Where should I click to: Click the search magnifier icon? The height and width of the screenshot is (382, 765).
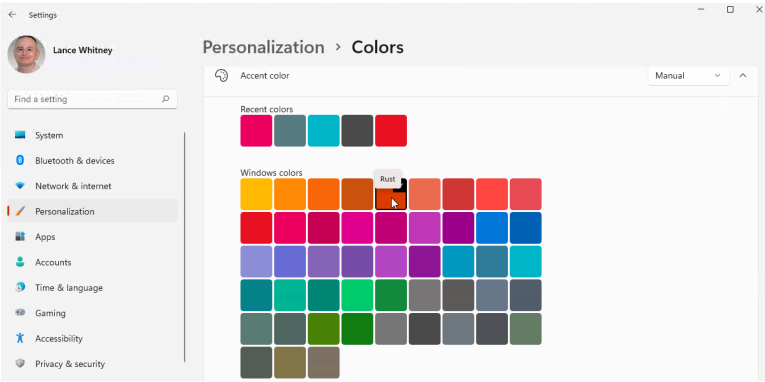click(165, 99)
